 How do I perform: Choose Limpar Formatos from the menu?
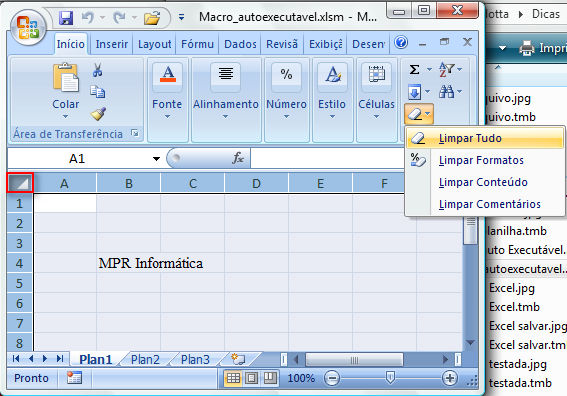(481, 160)
